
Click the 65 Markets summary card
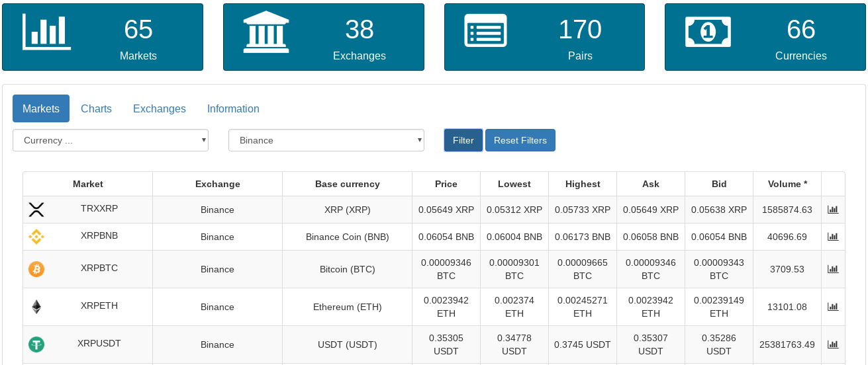point(103,37)
